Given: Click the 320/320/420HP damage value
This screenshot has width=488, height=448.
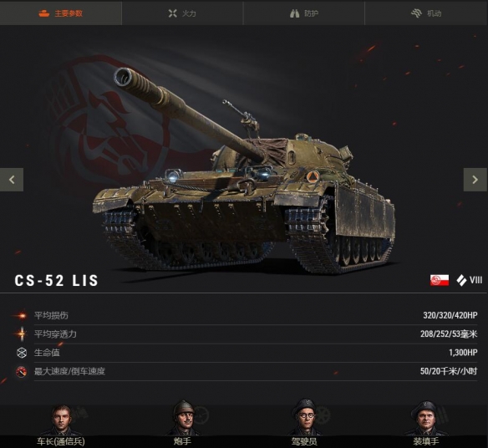Looking at the screenshot, I should tap(450, 315).
